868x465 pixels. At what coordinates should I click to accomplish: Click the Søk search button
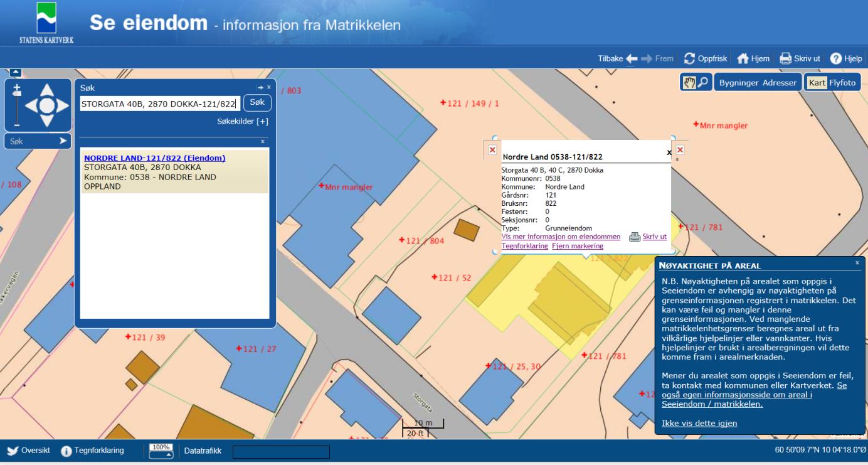coord(257,103)
